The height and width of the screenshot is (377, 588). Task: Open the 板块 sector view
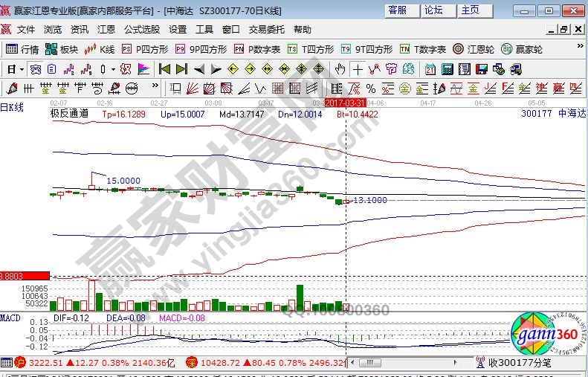pos(62,49)
